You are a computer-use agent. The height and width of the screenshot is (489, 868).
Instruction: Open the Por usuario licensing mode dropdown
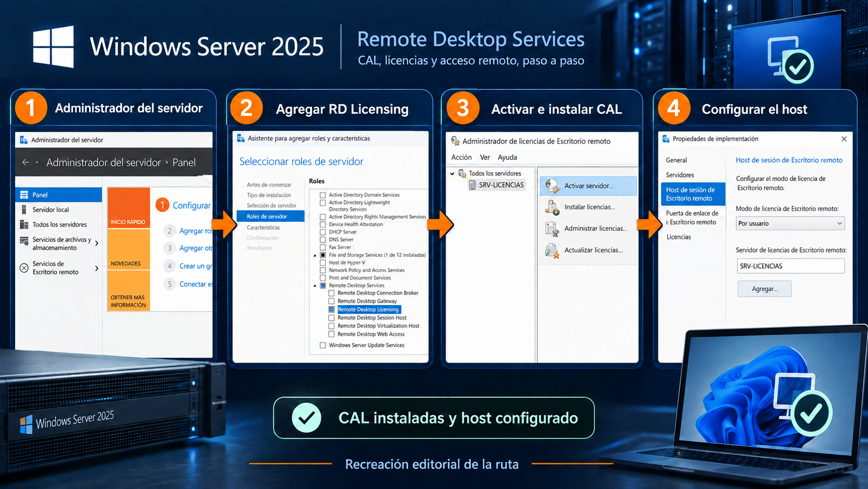(x=790, y=223)
